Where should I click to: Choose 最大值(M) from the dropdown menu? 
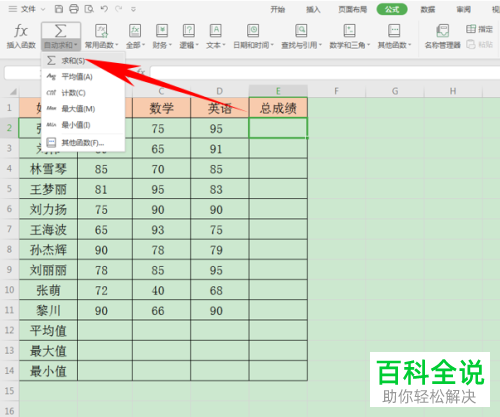click(83, 109)
